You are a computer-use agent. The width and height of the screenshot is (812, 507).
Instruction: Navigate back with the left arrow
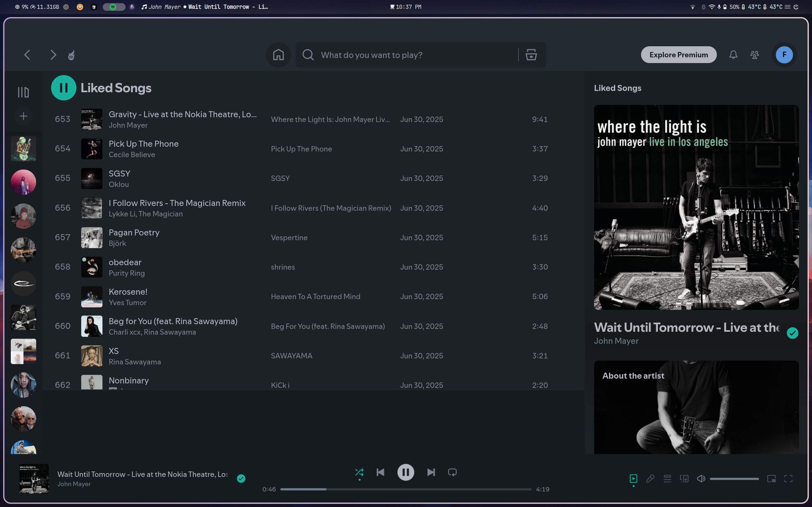27,55
